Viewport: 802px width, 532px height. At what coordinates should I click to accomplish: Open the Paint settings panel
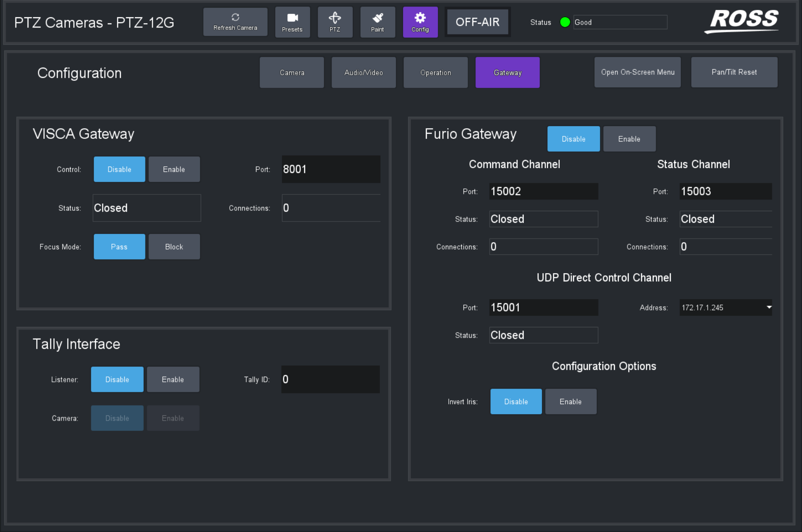pos(377,22)
